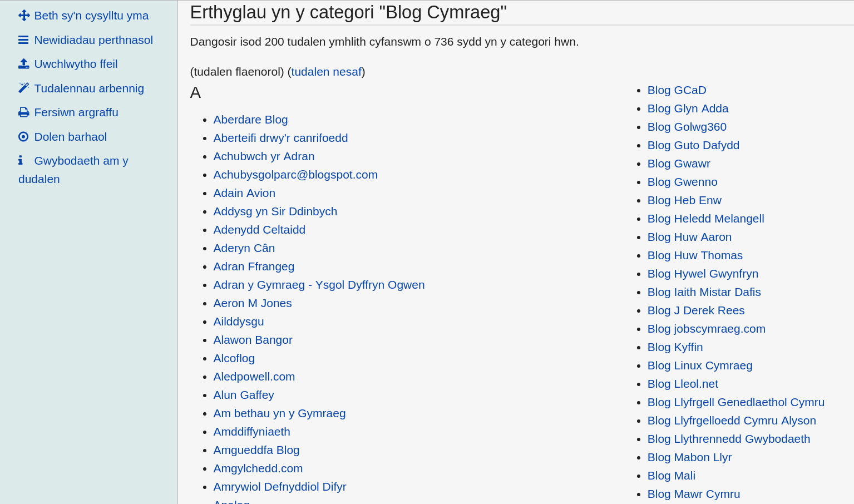Open Alun Gaffey article
Image resolution: width=854 pixels, height=504 pixels.
click(x=244, y=395)
